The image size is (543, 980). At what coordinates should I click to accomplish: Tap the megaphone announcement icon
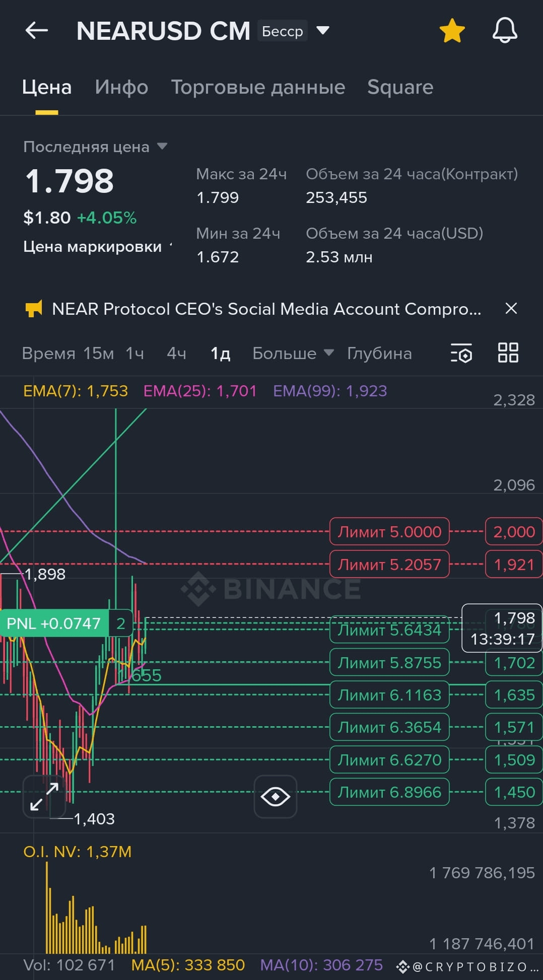pos(34,309)
